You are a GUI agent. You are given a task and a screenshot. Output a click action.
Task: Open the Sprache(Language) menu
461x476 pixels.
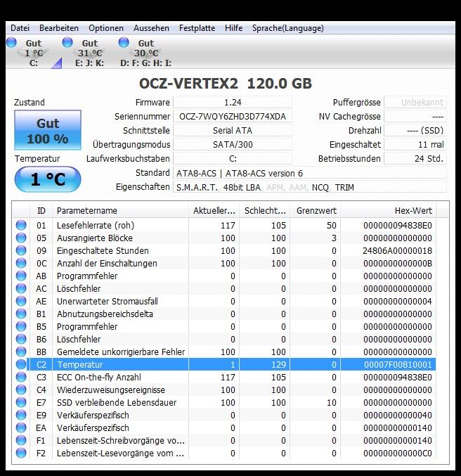pos(287,28)
